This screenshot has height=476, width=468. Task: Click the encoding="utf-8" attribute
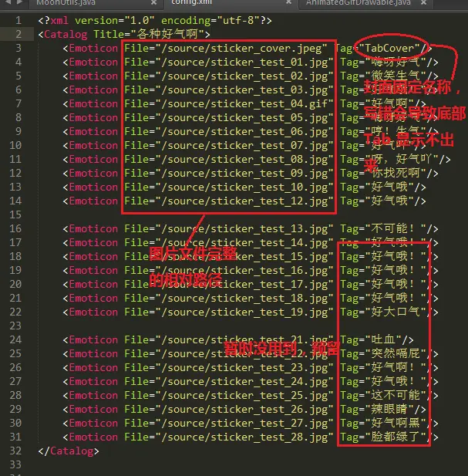coord(210,21)
